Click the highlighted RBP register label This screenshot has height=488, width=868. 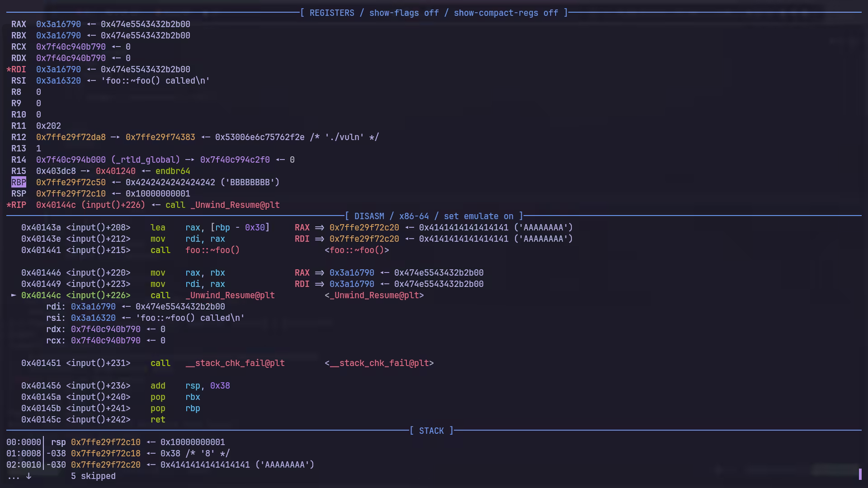[19, 183]
